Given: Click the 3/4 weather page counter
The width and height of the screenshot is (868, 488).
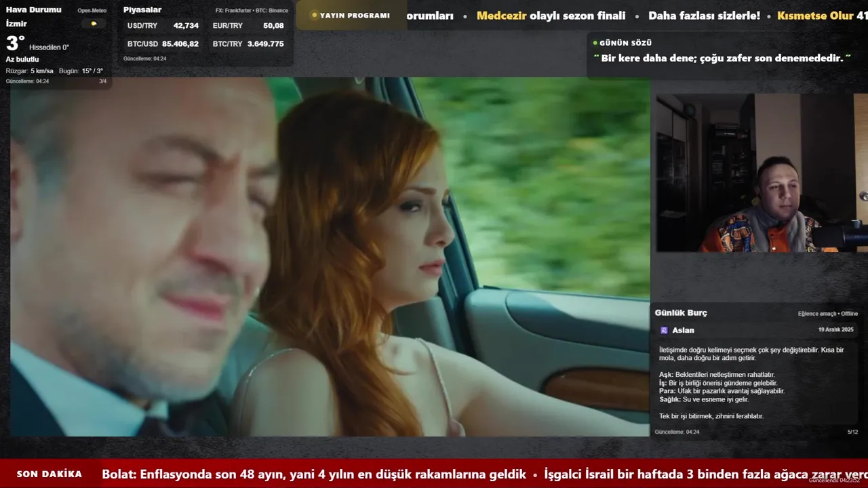Looking at the screenshot, I should point(103,81).
